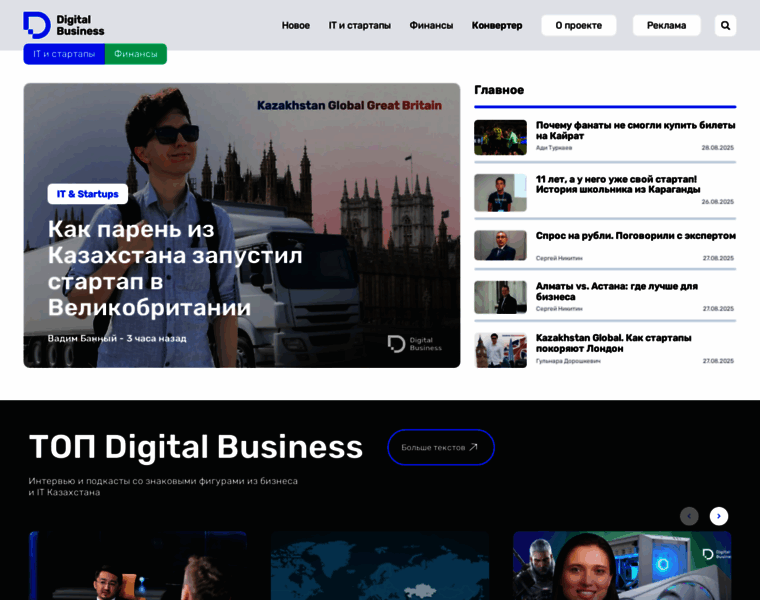Open carousel card with woman and gaming PC
Screen dimensions: 760x600
[x=622, y=566]
